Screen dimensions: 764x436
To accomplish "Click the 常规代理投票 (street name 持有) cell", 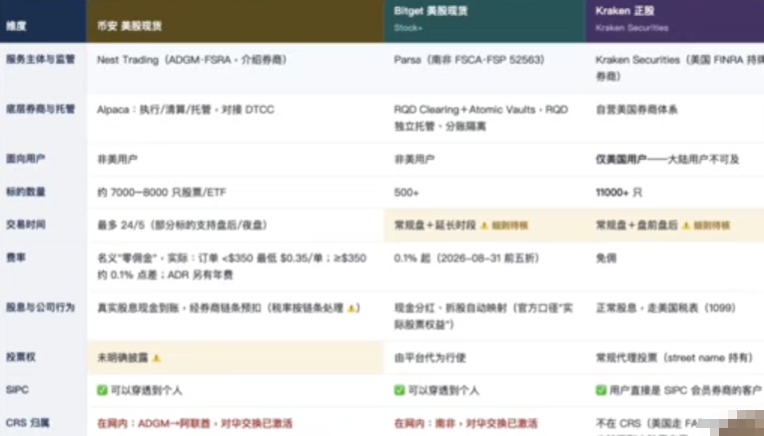I will coord(674,358).
